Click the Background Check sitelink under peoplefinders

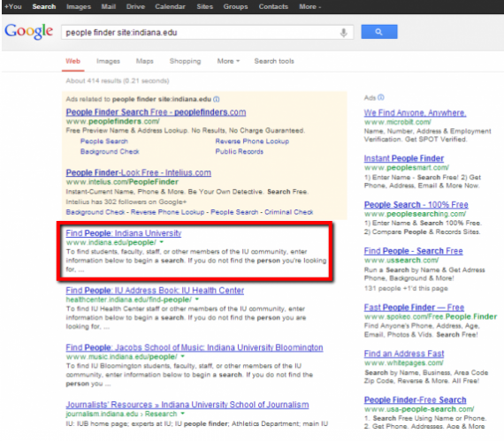click(x=110, y=151)
